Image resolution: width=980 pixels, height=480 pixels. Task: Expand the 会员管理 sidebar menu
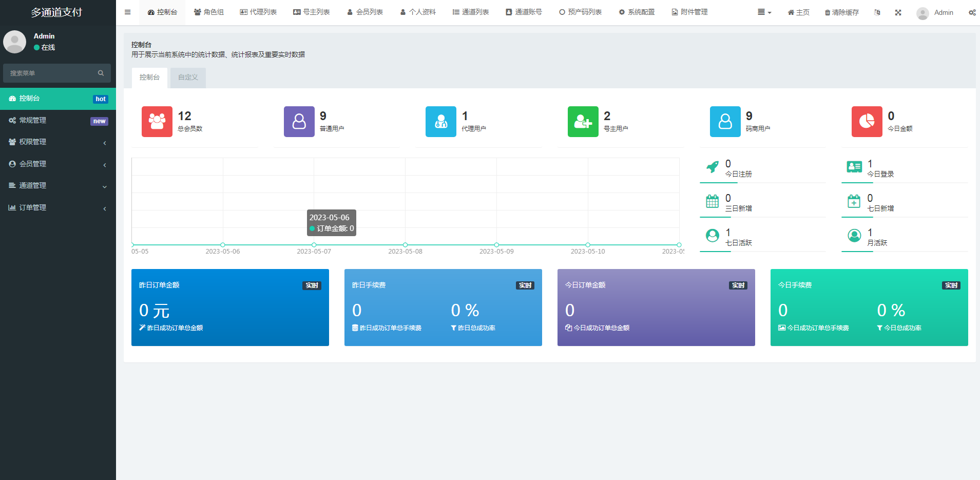[x=57, y=164]
